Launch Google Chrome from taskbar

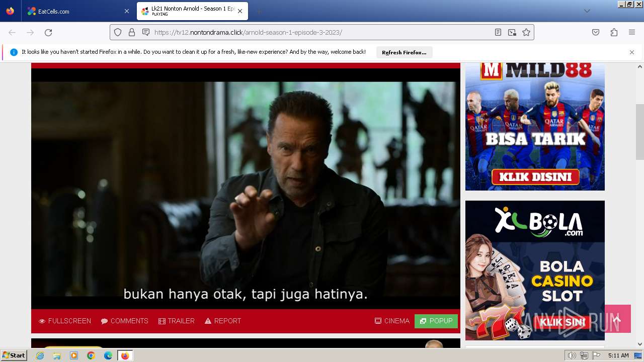[x=91, y=355]
